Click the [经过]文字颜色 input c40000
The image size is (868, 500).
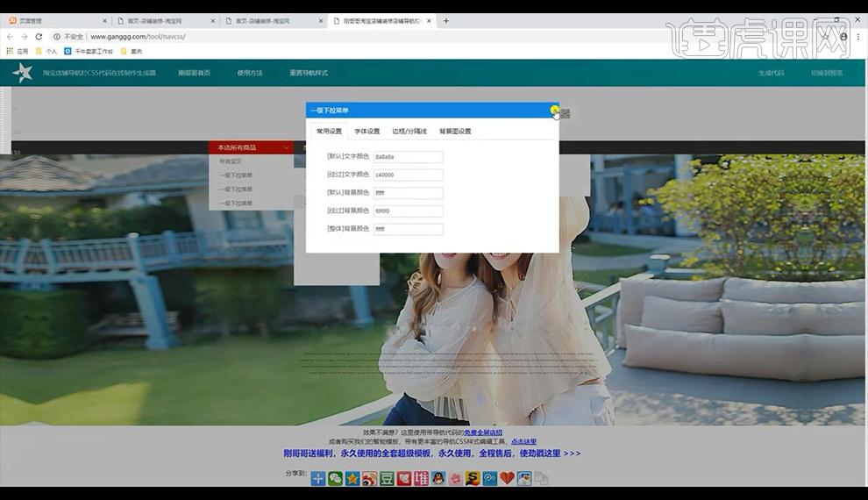pos(408,175)
